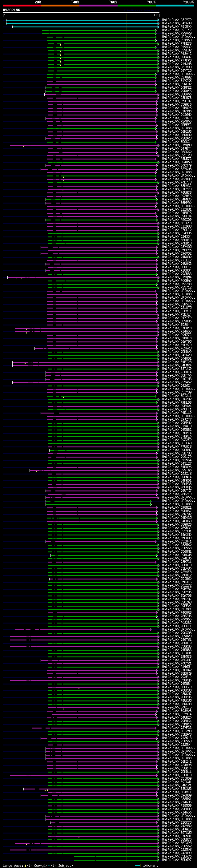Select the UniRef100_Q9RAY6 hit label
Screen dimensions: 197x868
[x=177, y=91]
